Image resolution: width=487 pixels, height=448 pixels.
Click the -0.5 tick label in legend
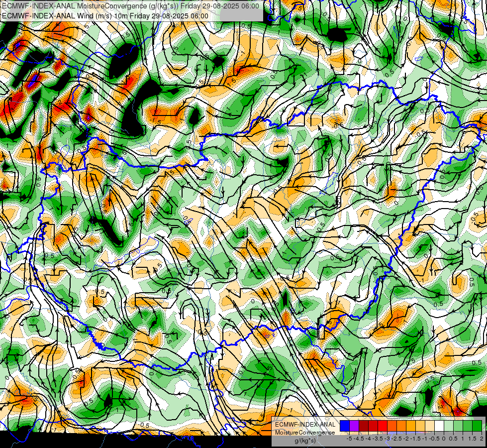click(434, 439)
